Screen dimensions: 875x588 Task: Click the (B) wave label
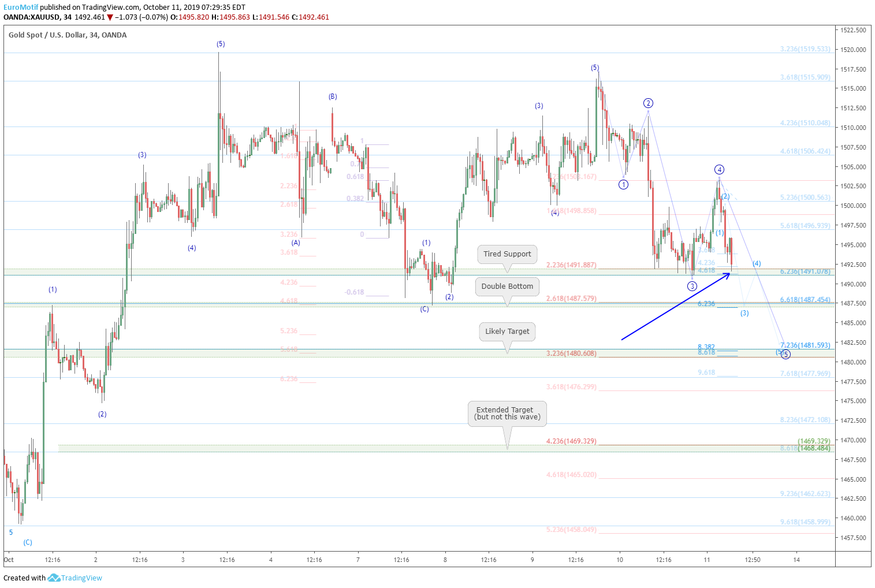click(333, 96)
